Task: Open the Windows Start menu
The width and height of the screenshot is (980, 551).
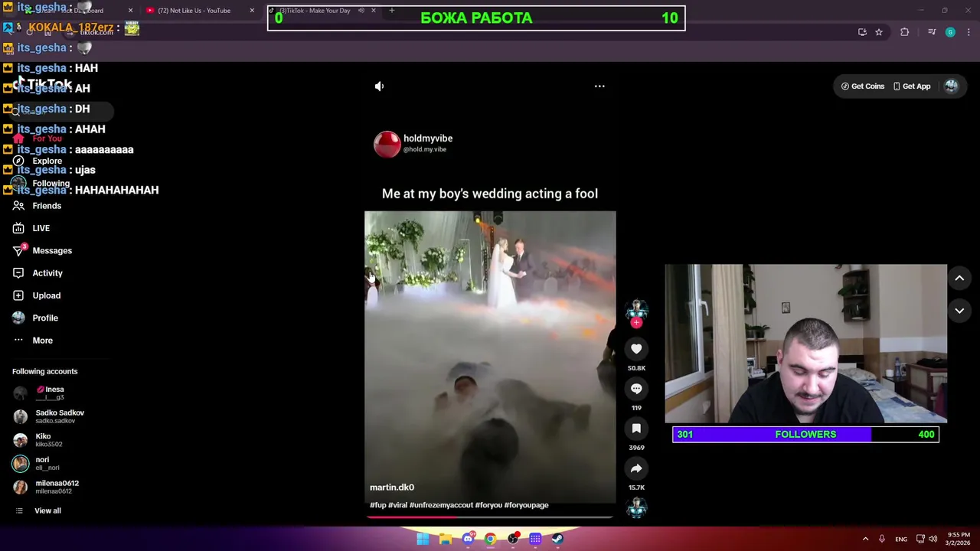Action: [423, 539]
